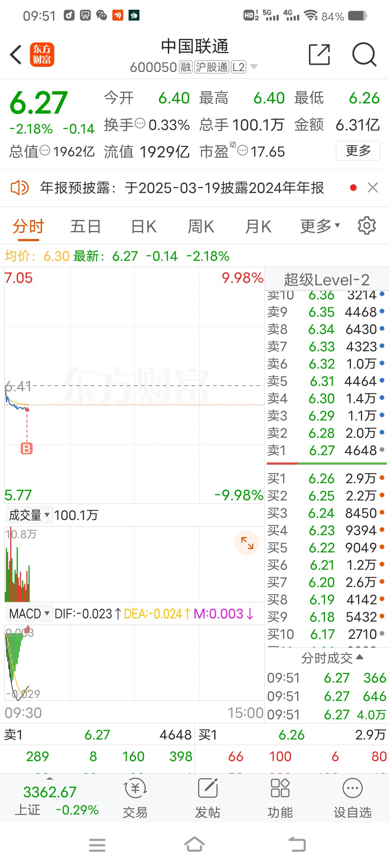Open the 年报预披露 announcement text
Viewport: 389px width, 868px height.
182,188
